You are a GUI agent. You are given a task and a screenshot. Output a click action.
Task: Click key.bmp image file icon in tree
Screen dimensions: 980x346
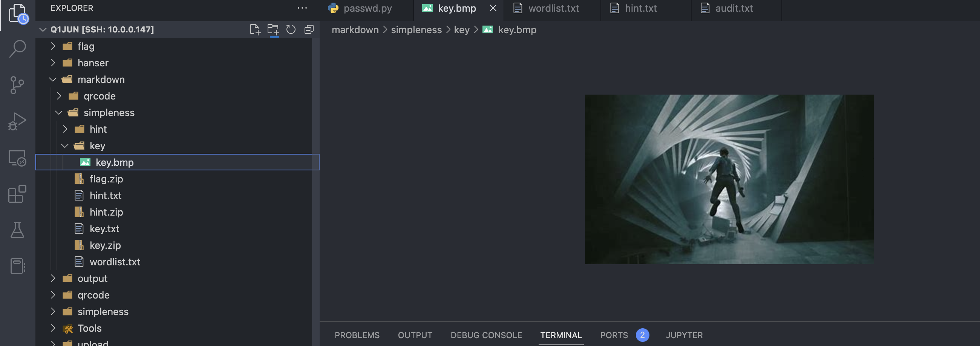click(x=85, y=162)
